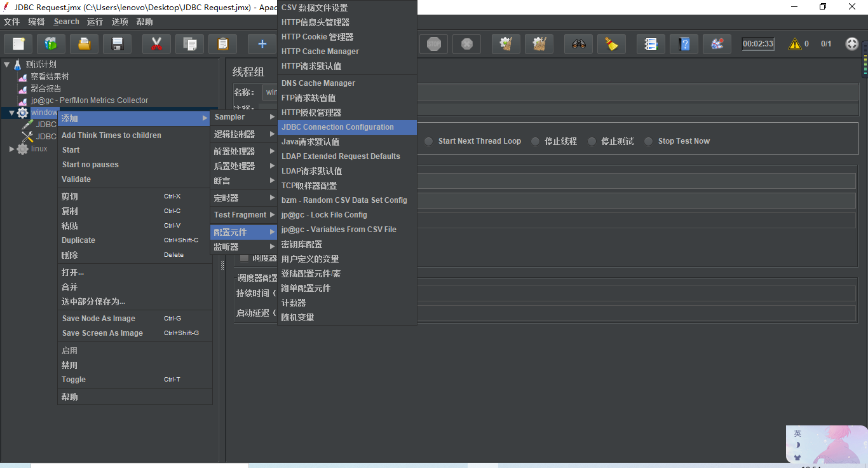Select 察看结果树 in the tree
The height and width of the screenshot is (468, 868).
(x=50, y=76)
